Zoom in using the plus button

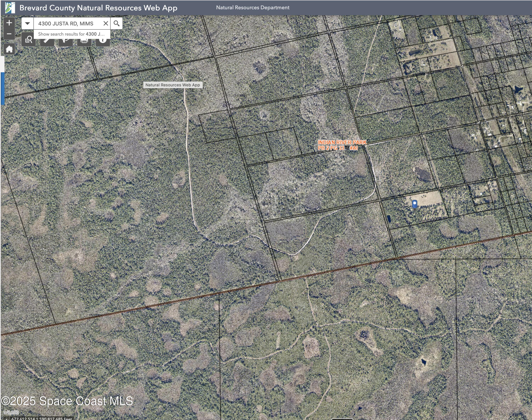[x=9, y=23]
